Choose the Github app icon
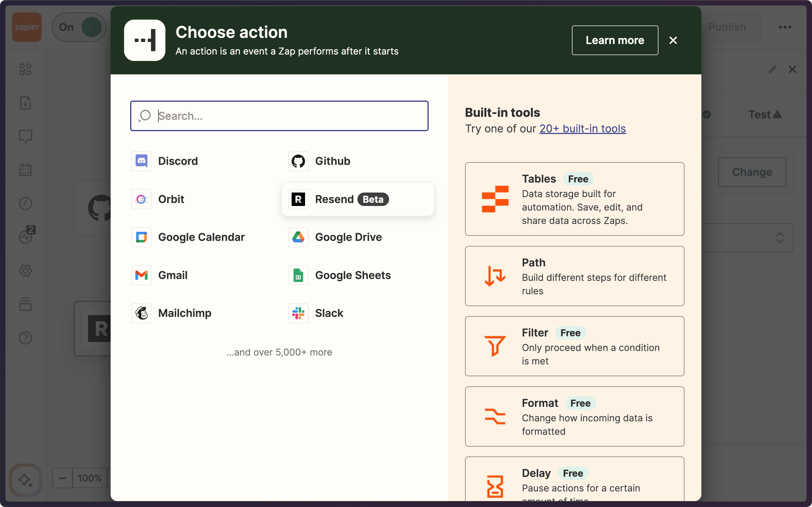 pyautogui.click(x=298, y=161)
